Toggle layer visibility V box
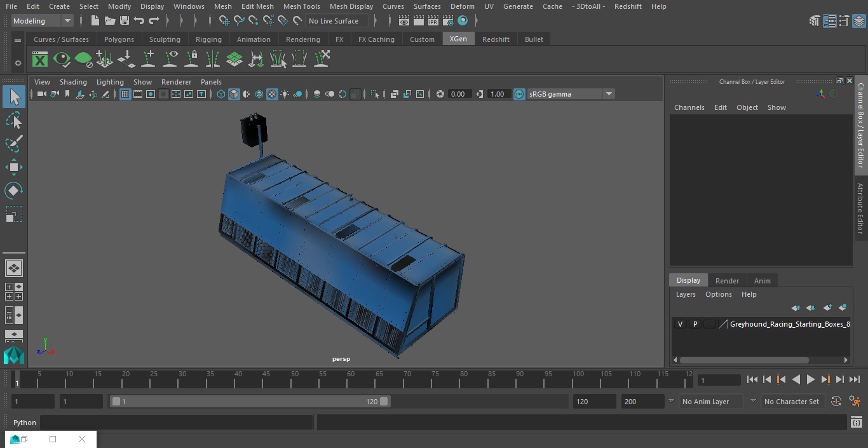Image resolution: width=868 pixels, height=448 pixels. point(680,324)
